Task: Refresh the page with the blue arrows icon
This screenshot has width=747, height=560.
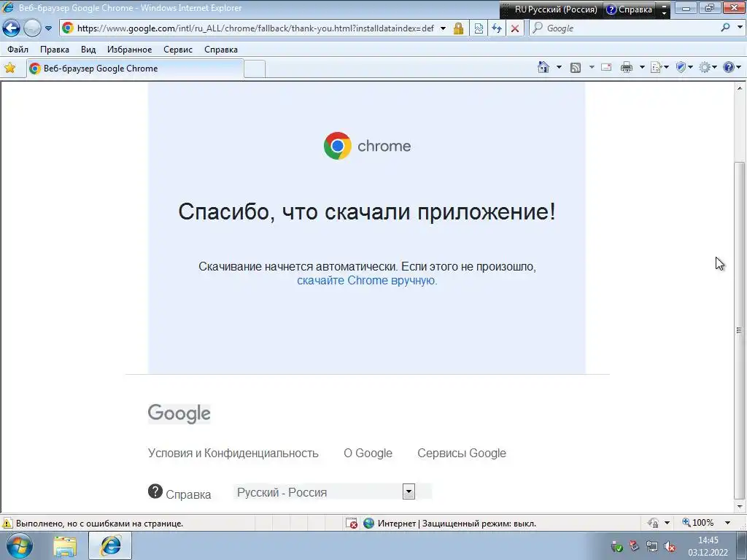Action: point(497,28)
